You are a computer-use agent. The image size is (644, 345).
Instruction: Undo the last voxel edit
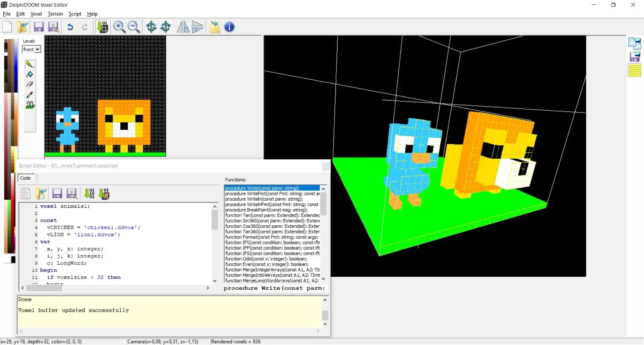click(70, 27)
